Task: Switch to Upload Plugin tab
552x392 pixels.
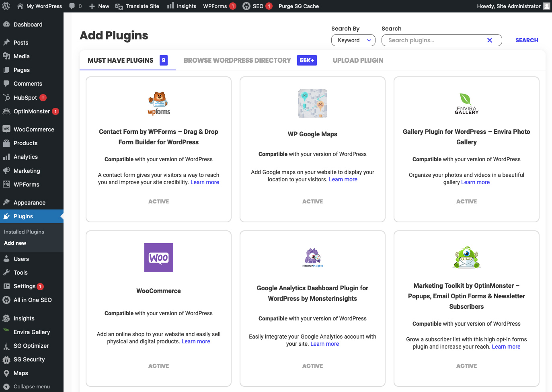Action: pyautogui.click(x=358, y=60)
